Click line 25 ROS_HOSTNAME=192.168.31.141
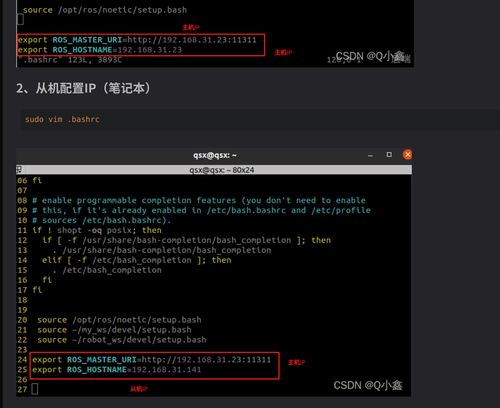Screen dimensions: 500x408 [x=117, y=370]
